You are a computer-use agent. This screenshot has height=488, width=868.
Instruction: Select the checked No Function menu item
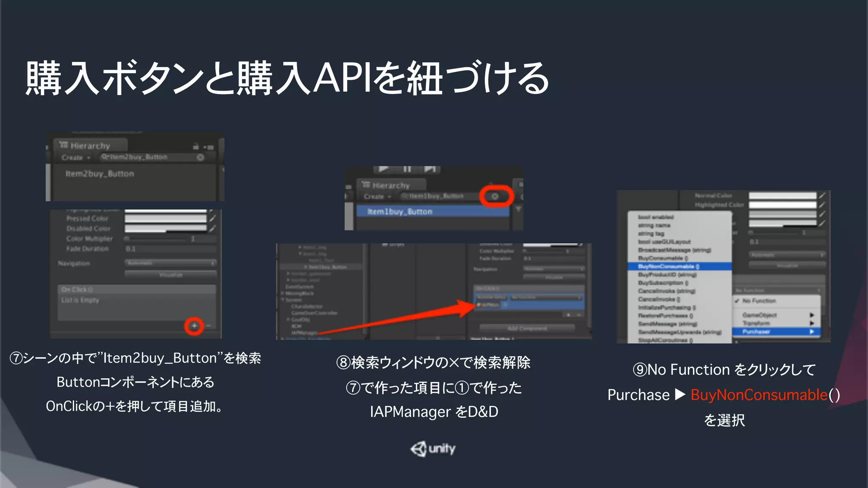(776, 301)
